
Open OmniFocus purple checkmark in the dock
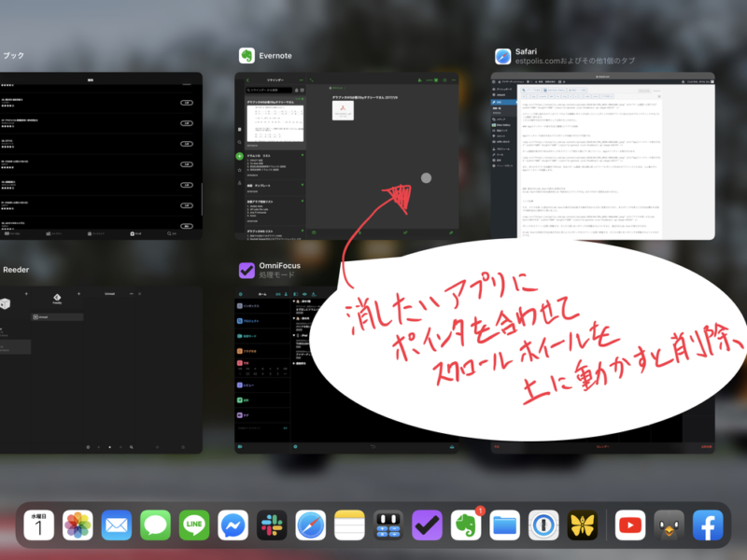(428, 525)
